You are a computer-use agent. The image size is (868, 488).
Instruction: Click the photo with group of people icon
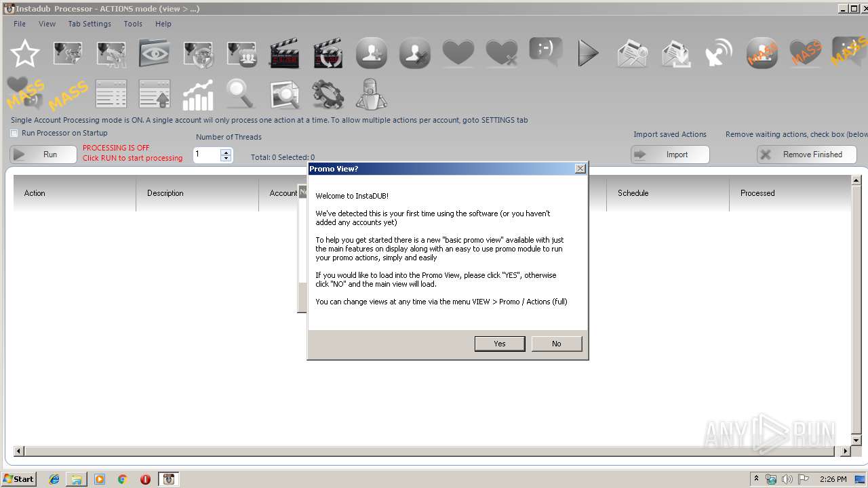[x=241, y=53]
